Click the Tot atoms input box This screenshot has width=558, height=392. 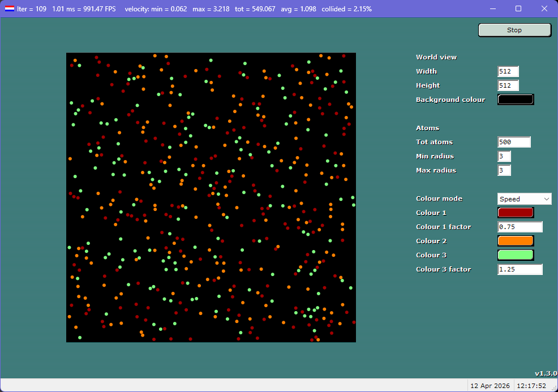pos(514,143)
